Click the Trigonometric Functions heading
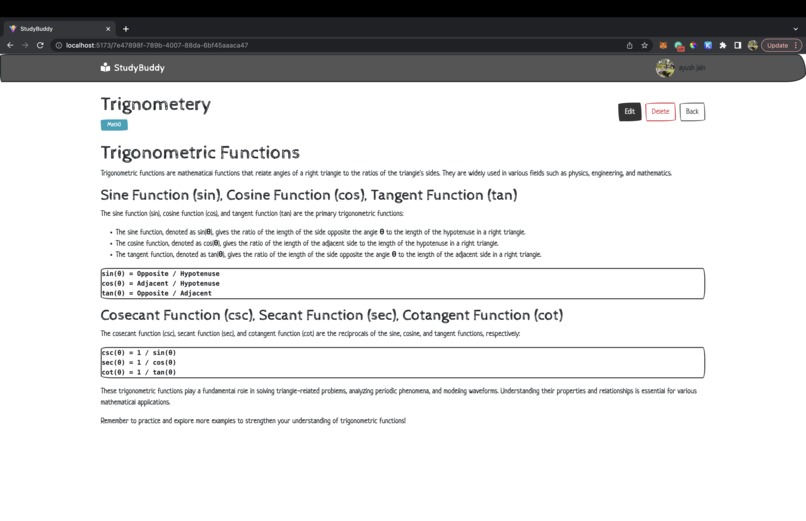This screenshot has height=521, width=806. pos(200,153)
